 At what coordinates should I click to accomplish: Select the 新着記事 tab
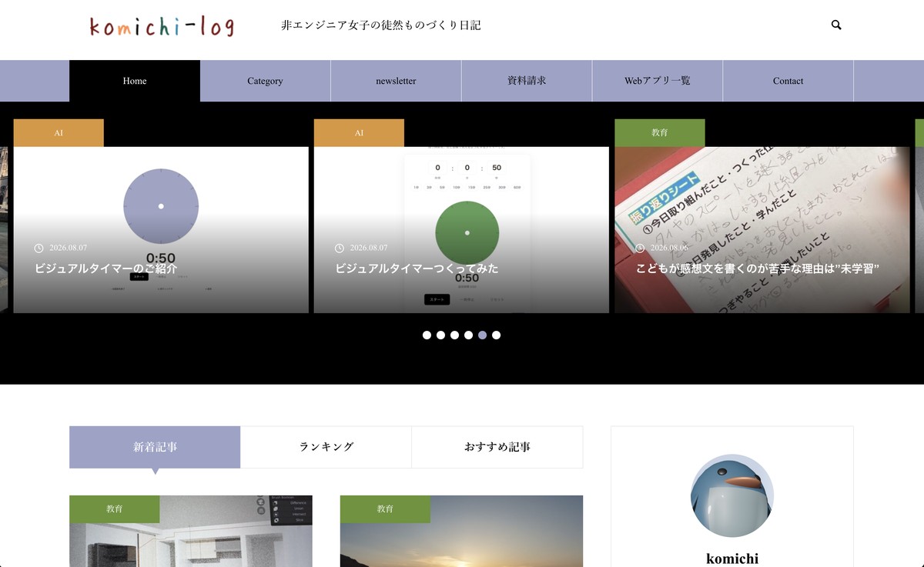(155, 447)
